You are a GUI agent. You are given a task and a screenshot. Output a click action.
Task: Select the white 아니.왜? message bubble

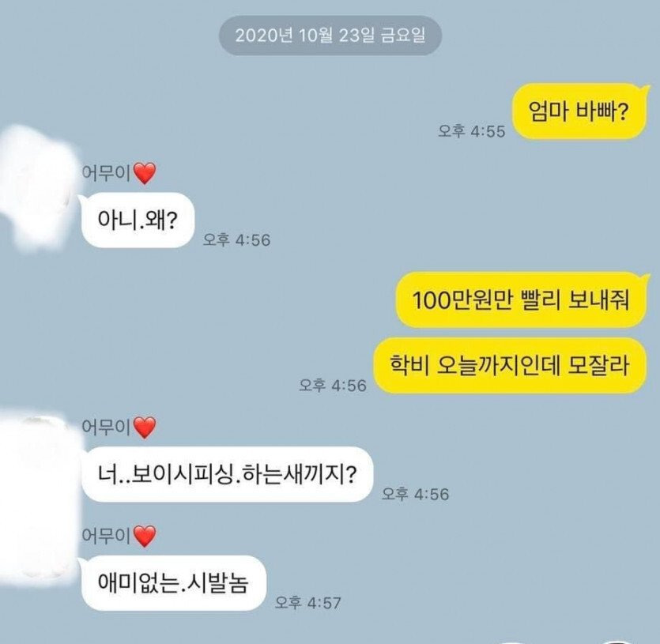(138, 220)
